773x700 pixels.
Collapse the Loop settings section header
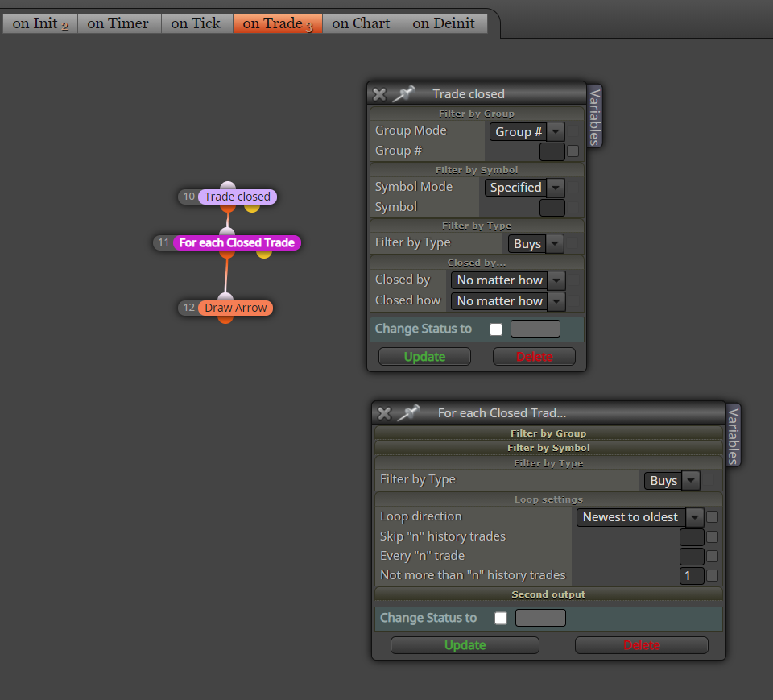pyautogui.click(x=548, y=499)
